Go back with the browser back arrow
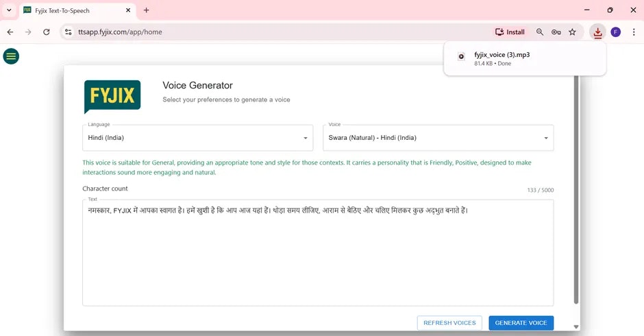Viewport: 644px width, 336px height. click(x=10, y=32)
